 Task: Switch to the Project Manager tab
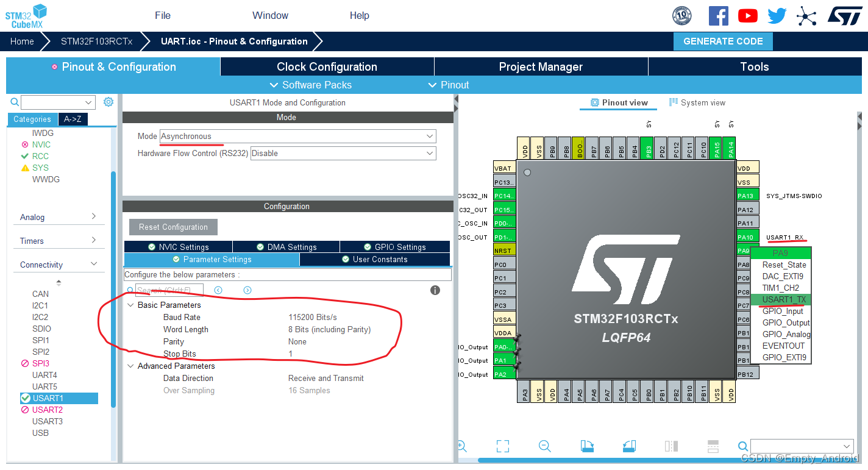click(x=541, y=67)
